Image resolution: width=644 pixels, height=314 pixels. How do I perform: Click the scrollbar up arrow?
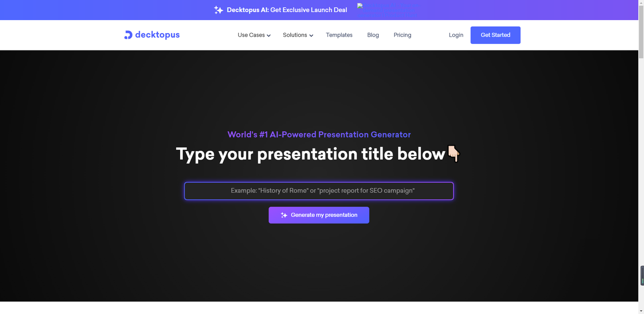pyautogui.click(x=641, y=3)
